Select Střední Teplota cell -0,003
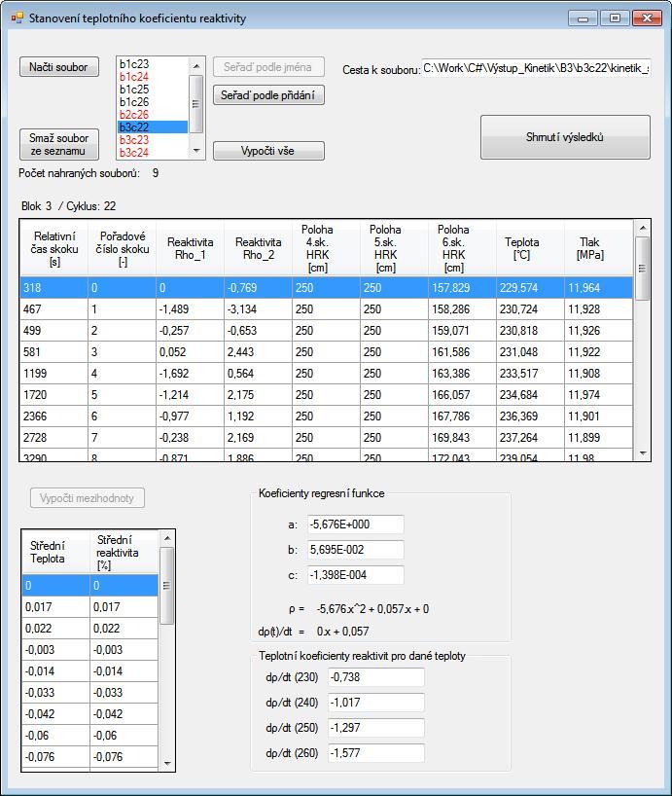Screen dimensions: 672x796 [55, 649]
